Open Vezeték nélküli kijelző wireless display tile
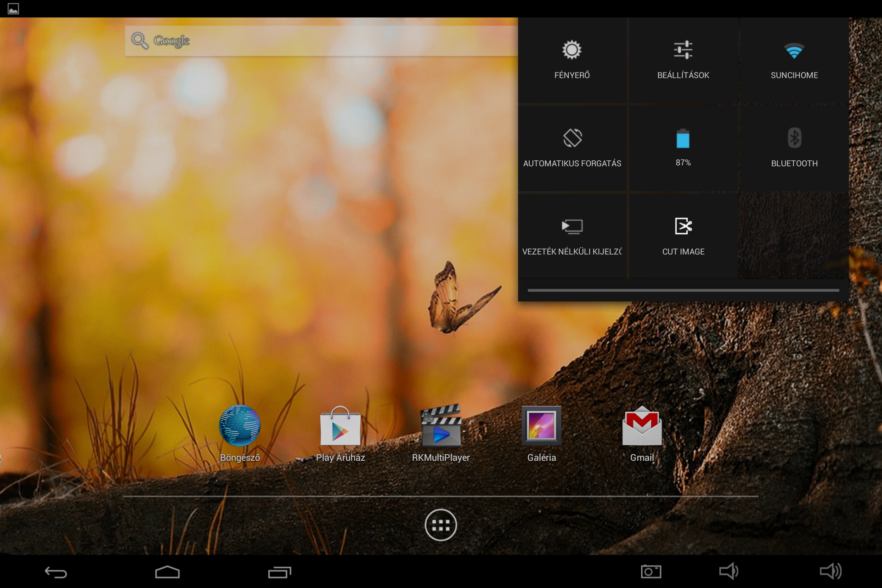 572,236
